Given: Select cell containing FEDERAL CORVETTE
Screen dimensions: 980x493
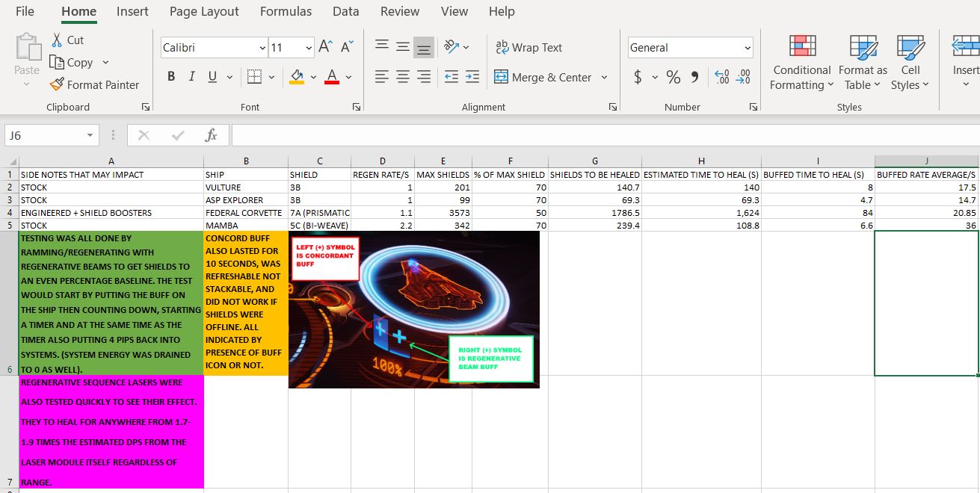Looking at the screenshot, I should [x=245, y=212].
